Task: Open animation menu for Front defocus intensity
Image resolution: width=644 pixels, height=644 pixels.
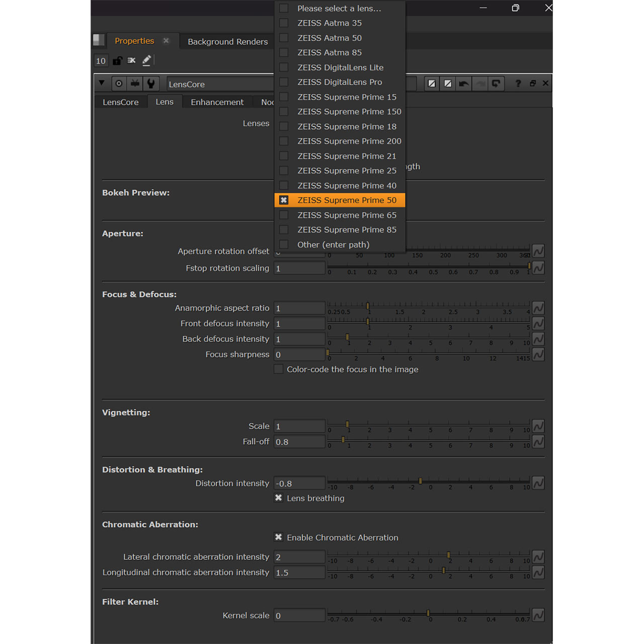Action: click(x=538, y=324)
